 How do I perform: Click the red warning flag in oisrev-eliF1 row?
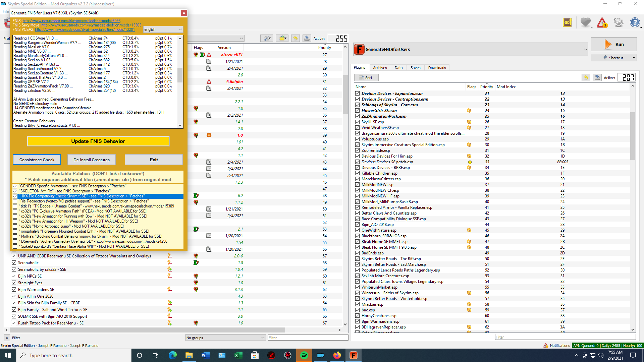(x=209, y=55)
